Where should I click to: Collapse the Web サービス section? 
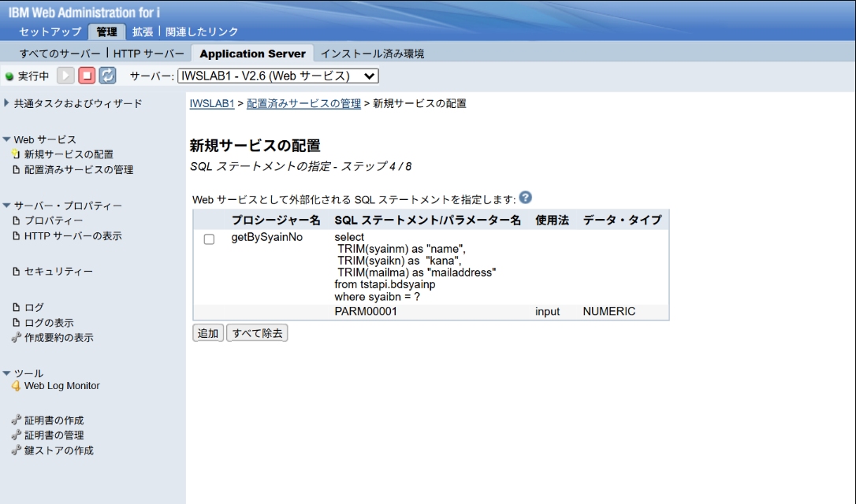coord(6,139)
